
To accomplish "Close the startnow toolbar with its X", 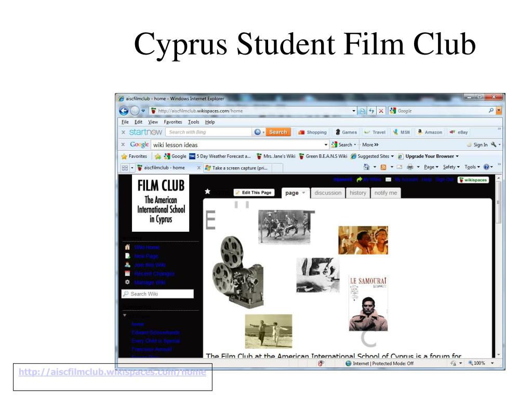I will 123,132.
